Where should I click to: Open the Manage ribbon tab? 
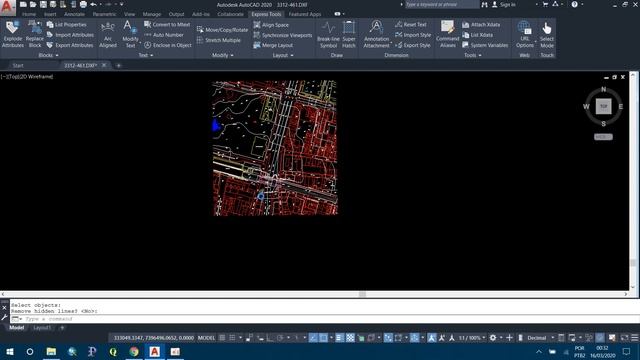(152, 14)
